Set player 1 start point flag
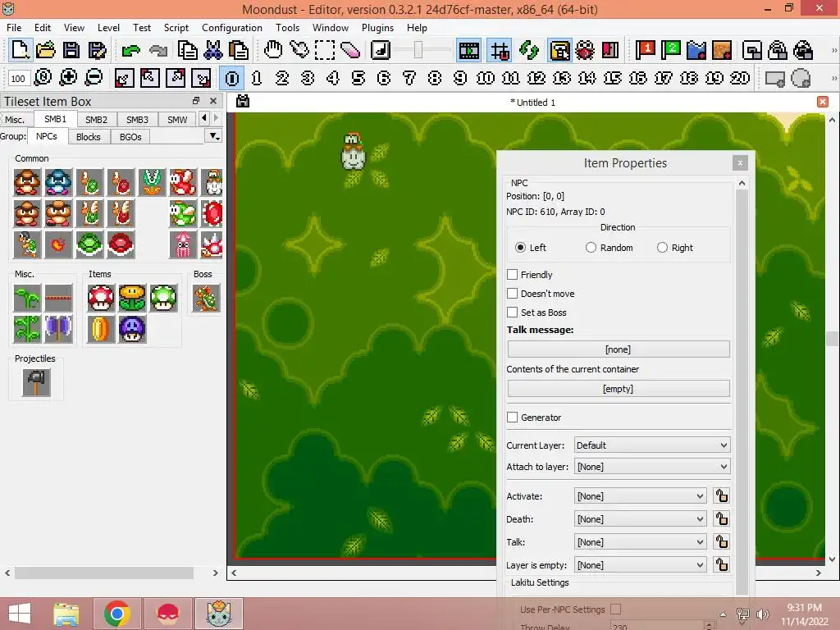Screen dimensions: 840x630 [x=645, y=50]
